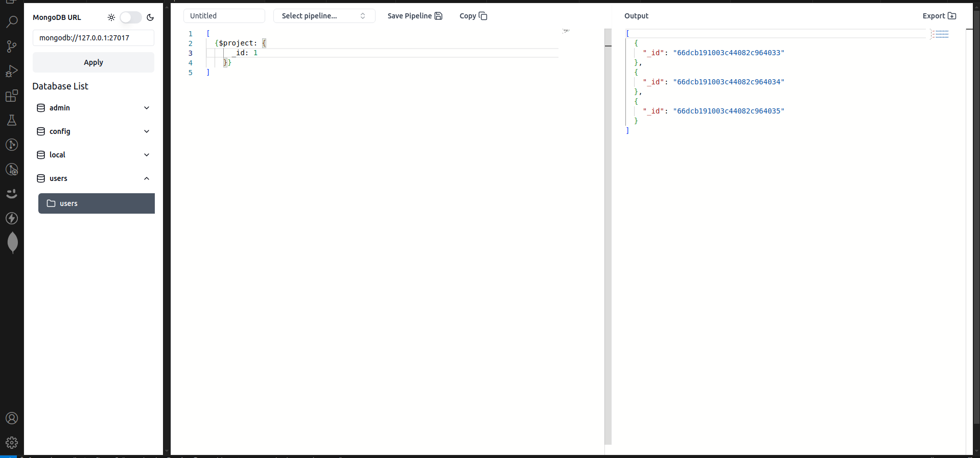Expand the admin database chevron
The image size is (980, 458).
[x=147, y=108]
